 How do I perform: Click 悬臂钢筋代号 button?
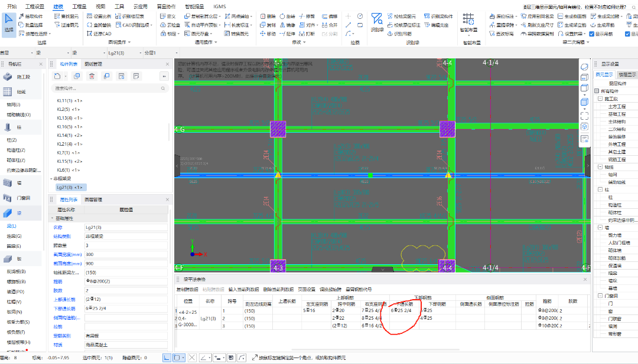click(359, 290)
